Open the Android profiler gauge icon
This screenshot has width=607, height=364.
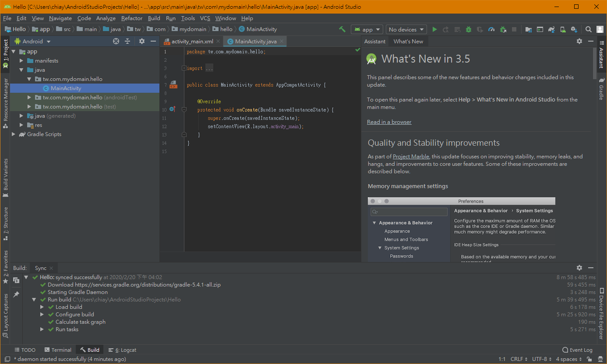(x=491, y=29)
